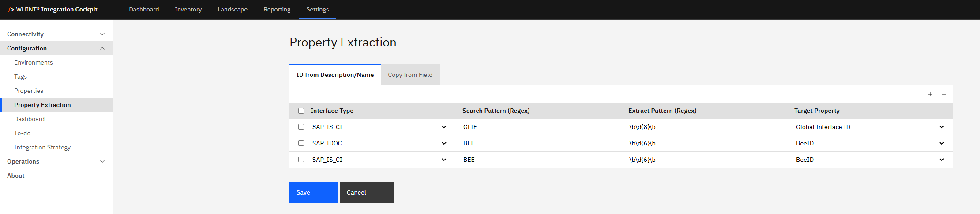
Task: Open Integration Strategy in the sidebar
Action: point(42,147)
